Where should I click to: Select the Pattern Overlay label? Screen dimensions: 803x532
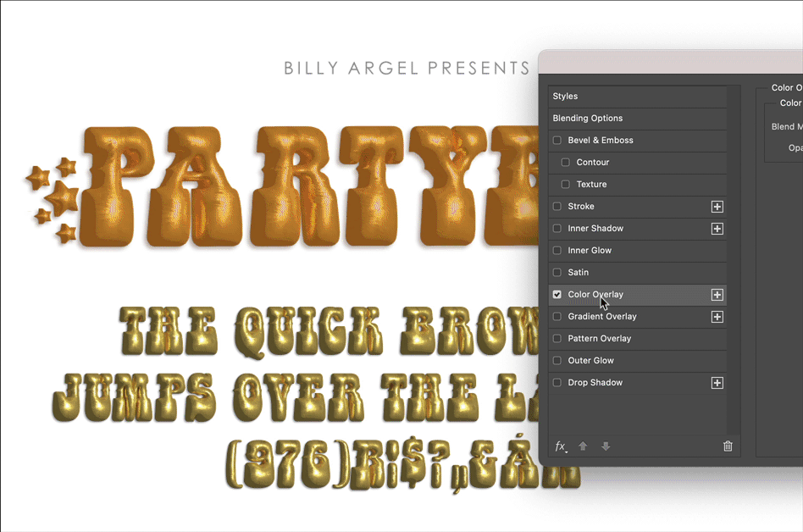click(x=599, y=339)
